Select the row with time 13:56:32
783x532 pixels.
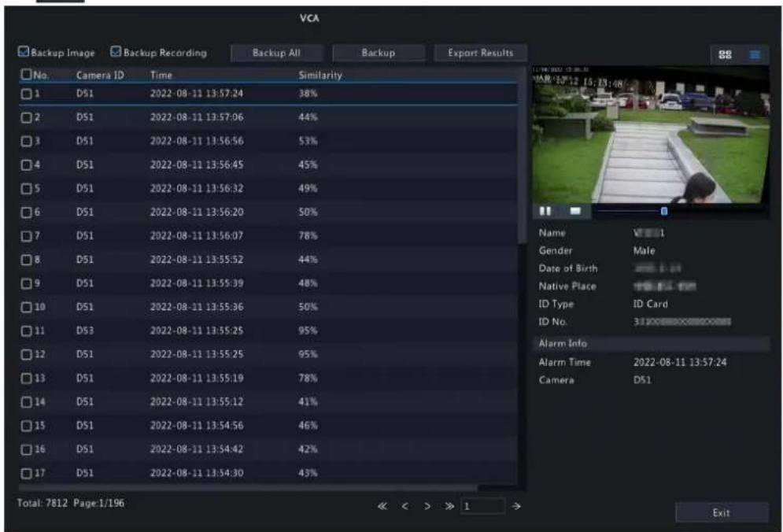pyautogui.click(x=268, y=189)
